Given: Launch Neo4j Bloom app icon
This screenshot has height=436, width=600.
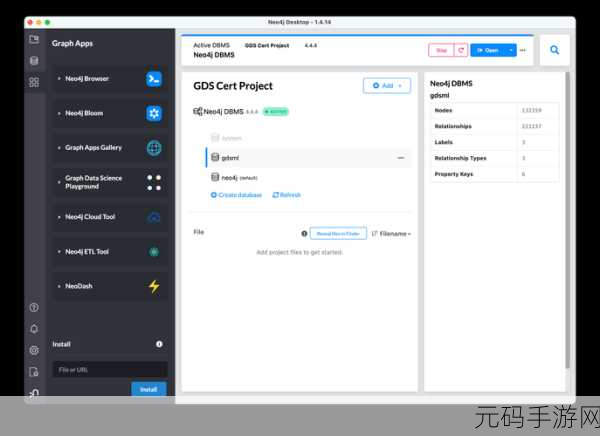Looking at the screenshot, I should point(154,113).
